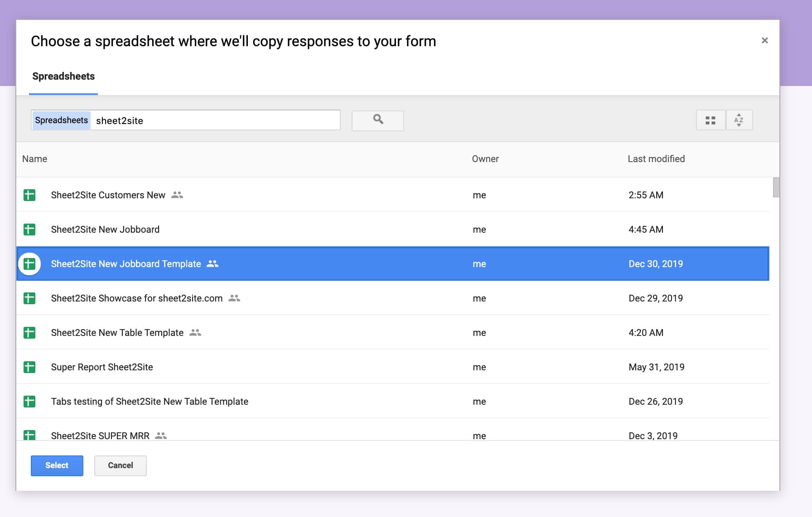
Task: Click the shared people icon next to Sheet2Site Showcase
Action: (x=234, y=298)
